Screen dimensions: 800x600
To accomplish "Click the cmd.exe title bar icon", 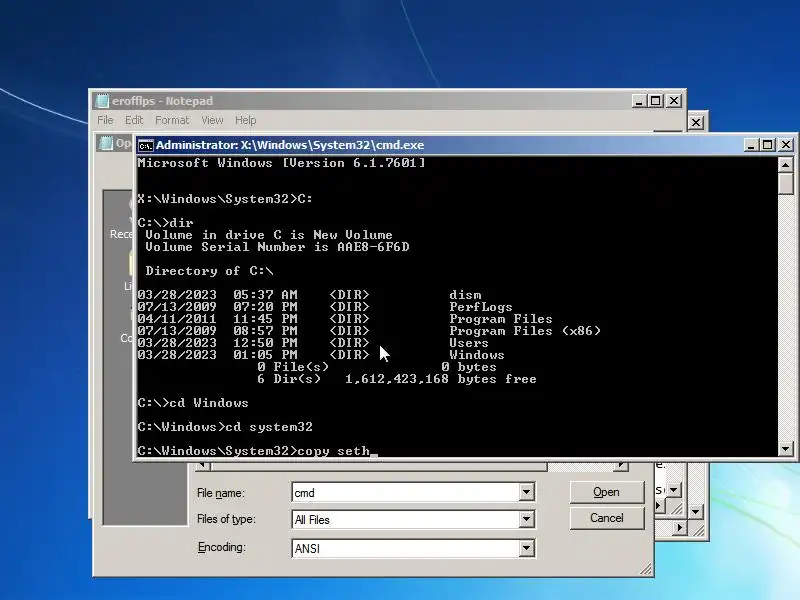I will [145, 145].
